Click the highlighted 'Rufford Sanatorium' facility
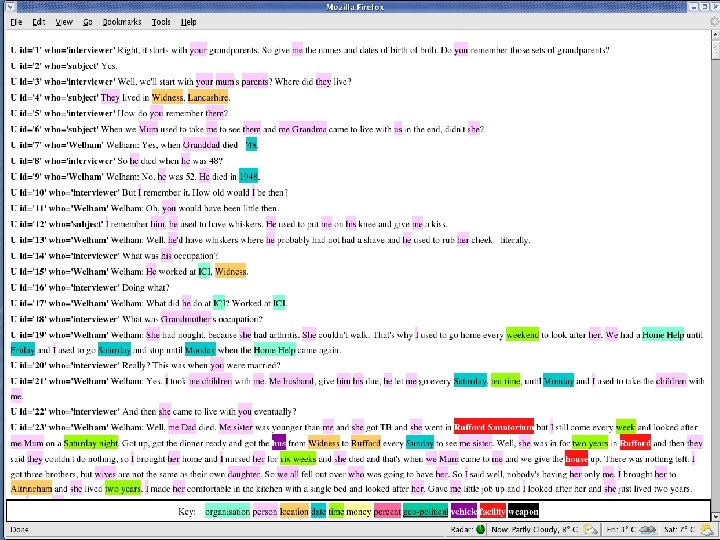Screen dimensions: 720x540 494,428
